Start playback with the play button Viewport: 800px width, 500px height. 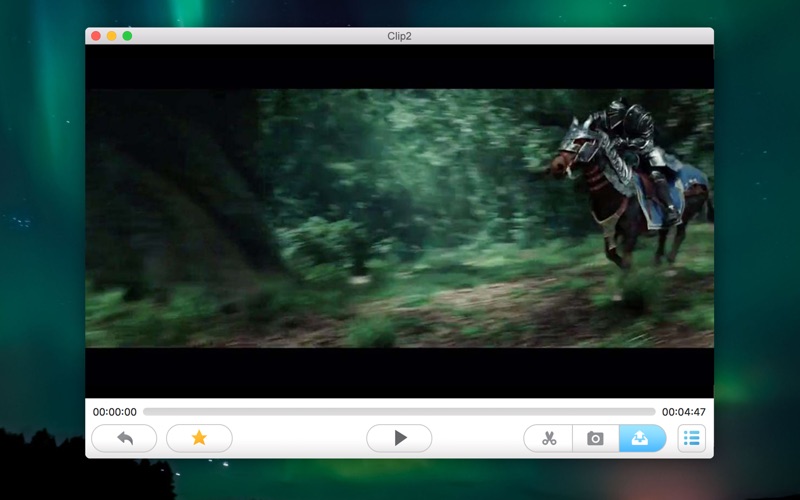pos(399,438)
